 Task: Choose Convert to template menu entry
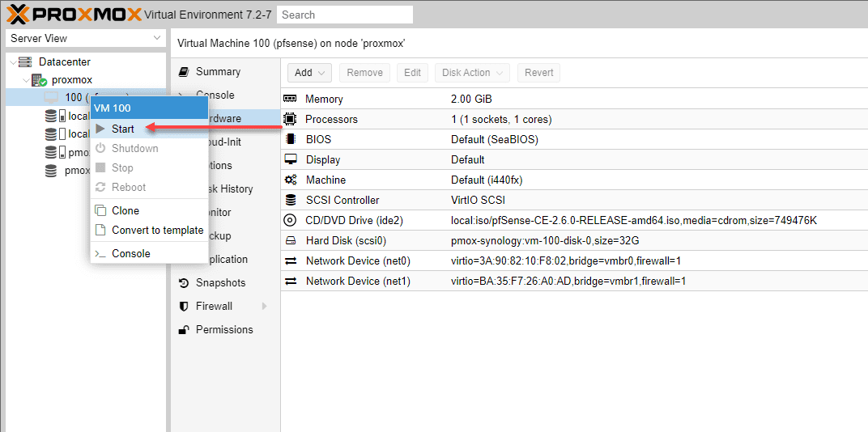pos(157,230)
